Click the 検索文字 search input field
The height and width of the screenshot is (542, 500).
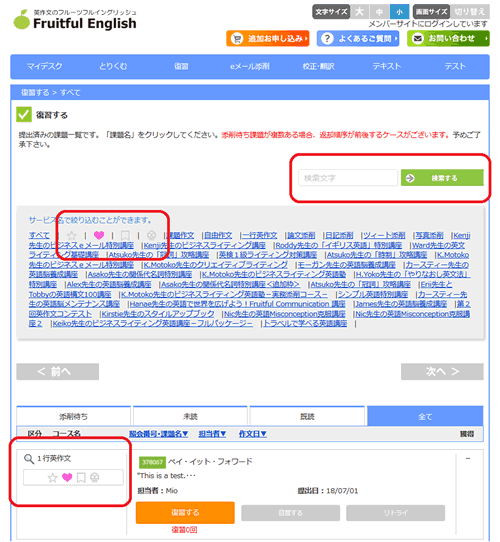tap(348, 178)
